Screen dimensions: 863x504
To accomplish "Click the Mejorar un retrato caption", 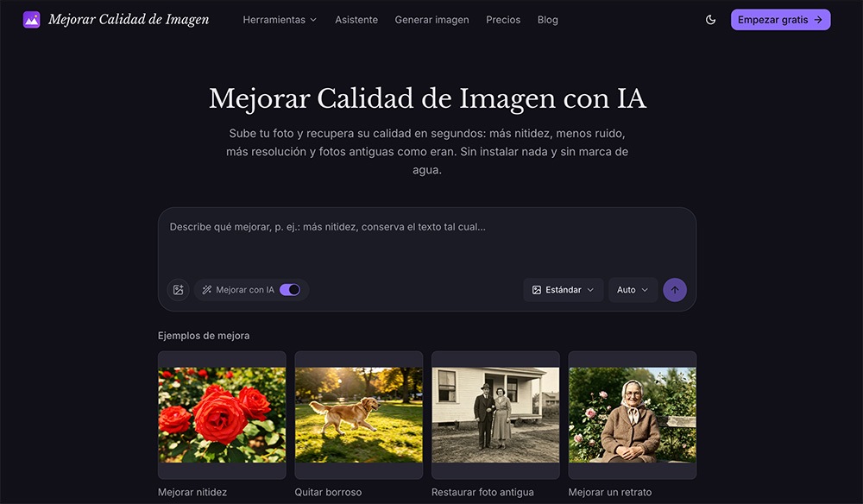I will coord(610,493).
